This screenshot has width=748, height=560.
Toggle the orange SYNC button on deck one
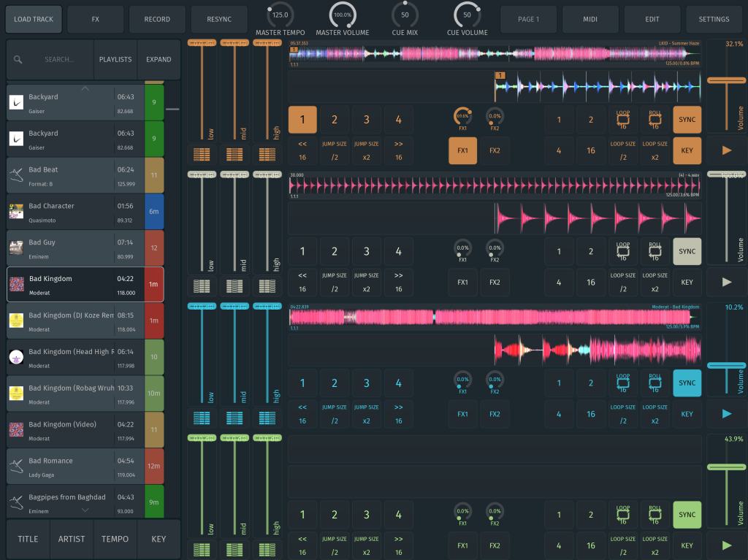click(x=687, y=120)
